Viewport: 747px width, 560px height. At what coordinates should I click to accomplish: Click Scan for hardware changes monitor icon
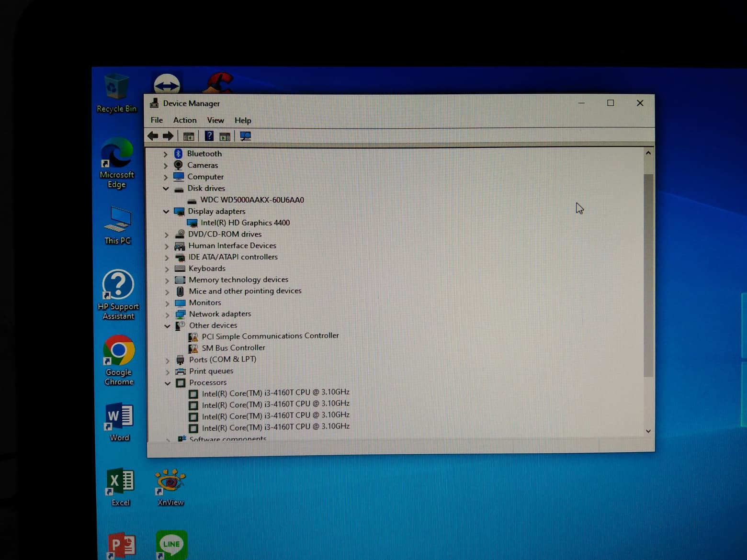(x=245, y=136)
